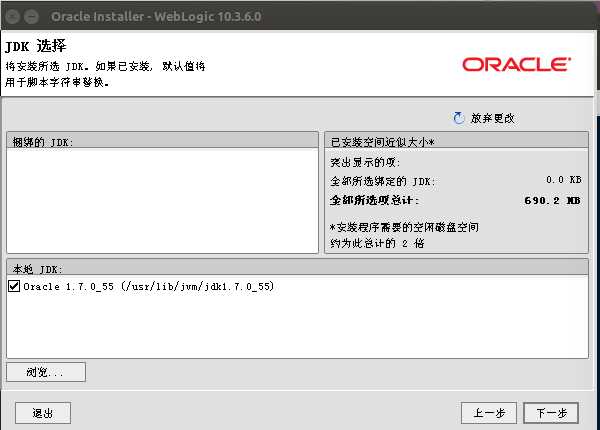Go back with 上一步 button

489,413
